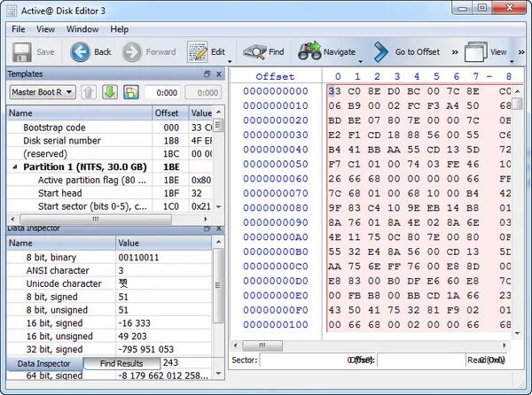Click the Offset header in hex view

tap(275, 76)
